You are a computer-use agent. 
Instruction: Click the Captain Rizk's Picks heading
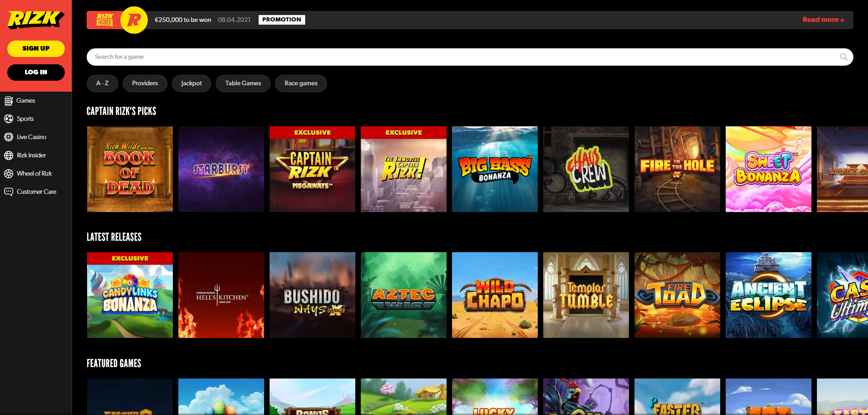tap(121, 111)
